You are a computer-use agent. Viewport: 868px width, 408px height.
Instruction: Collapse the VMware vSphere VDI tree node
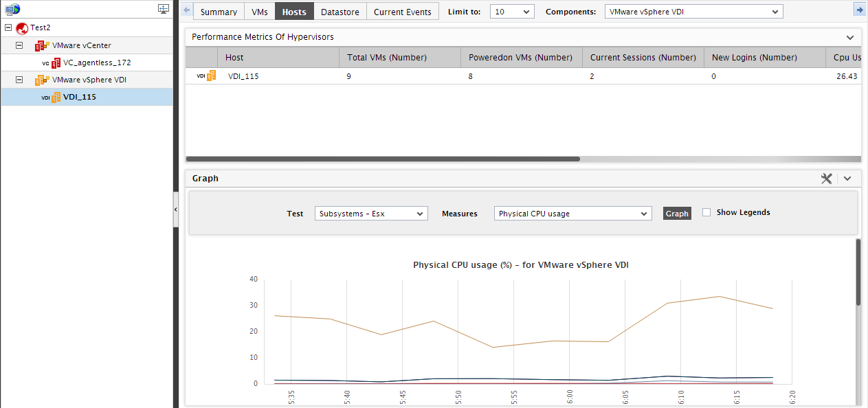(19, 80)
